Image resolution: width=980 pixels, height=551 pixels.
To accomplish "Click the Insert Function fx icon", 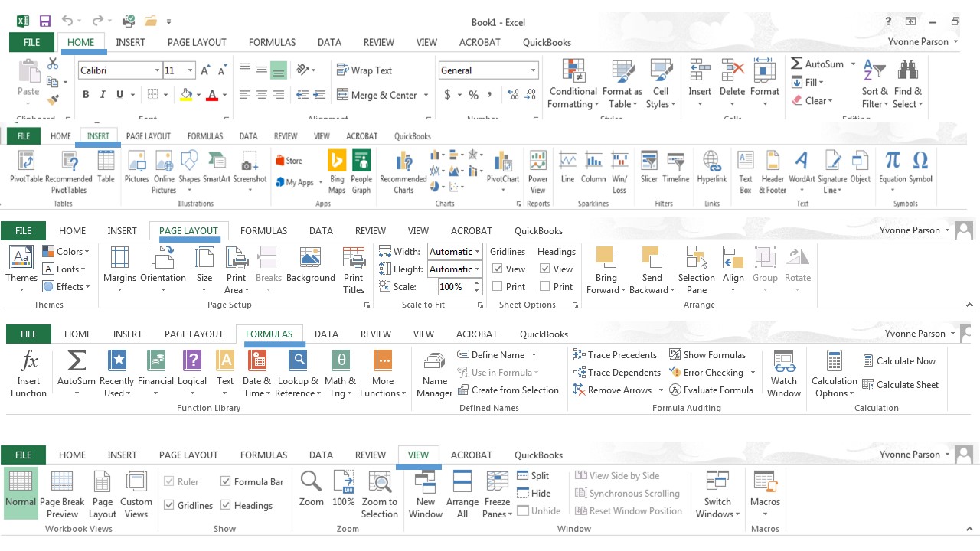I will [29, 360].
